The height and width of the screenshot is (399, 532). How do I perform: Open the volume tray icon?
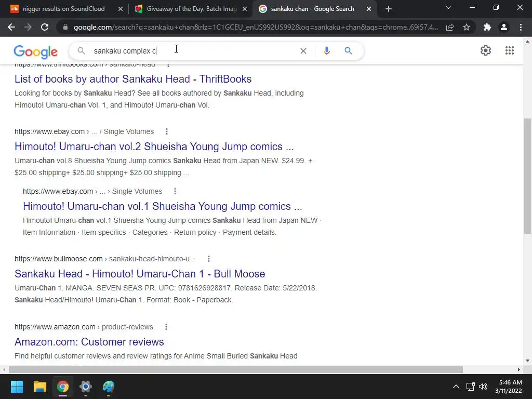483,387
